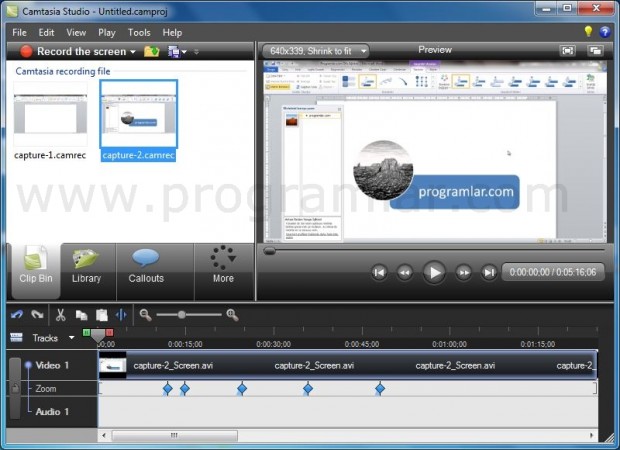Click the zoom in magnifier icon
620x450 pixels.
232,315
